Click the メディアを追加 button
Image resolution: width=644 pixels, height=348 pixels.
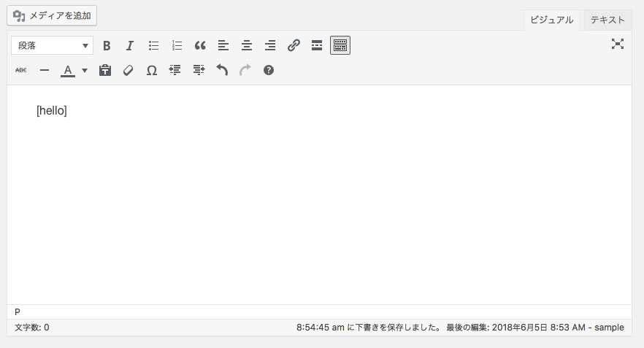pyautogui.click(x=52, y=15)
